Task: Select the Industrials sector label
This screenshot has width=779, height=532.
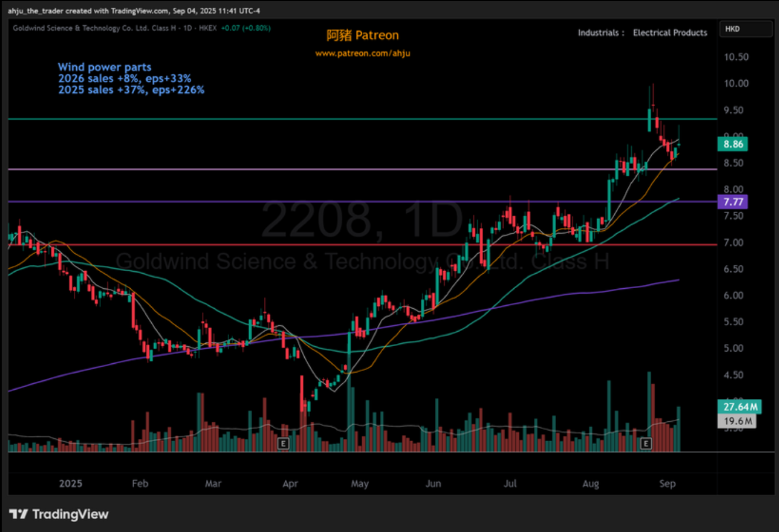Action: [598, 32]
